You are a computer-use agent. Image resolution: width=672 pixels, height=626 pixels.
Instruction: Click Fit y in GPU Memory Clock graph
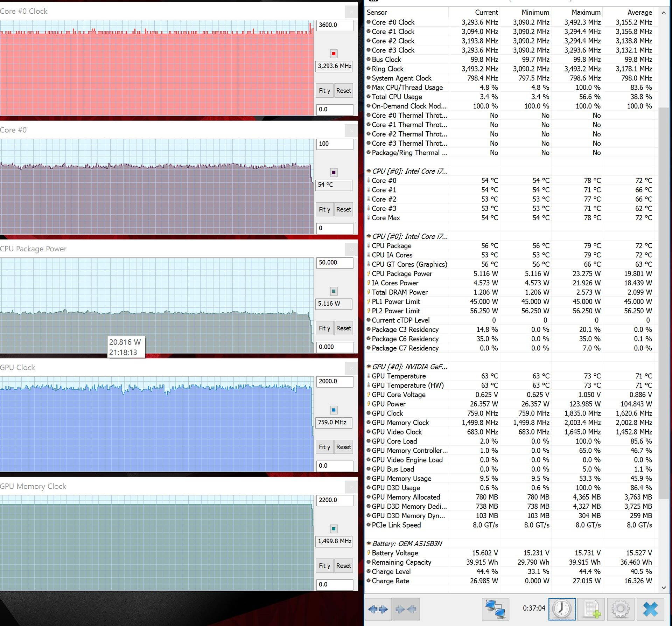[x=324, y=565]
